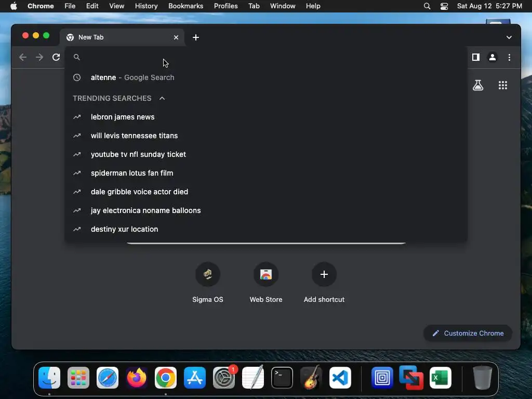The height and width of the screenshot is (399, 532).
Task: Open Excel from the dock
Action: click(441, 377)
